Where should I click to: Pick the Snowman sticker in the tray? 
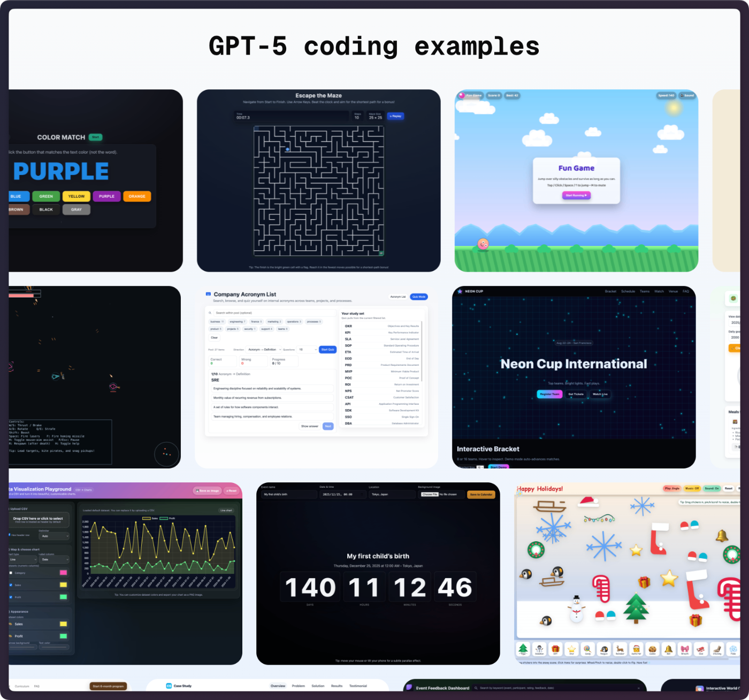pyautogui.click(x=539, y=649)
